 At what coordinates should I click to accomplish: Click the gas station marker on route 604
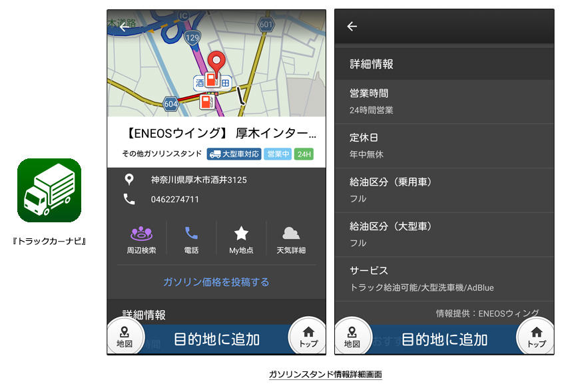pos(207,102)
